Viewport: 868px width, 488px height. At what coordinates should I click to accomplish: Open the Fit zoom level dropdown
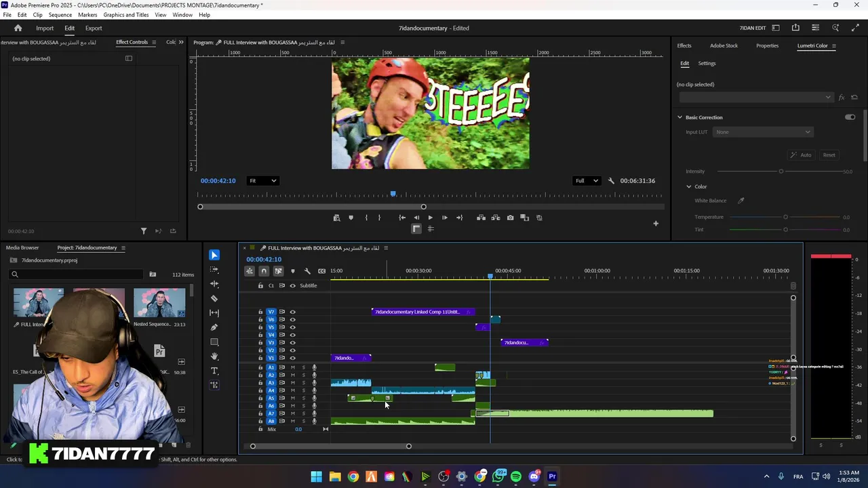click(262, 181)
